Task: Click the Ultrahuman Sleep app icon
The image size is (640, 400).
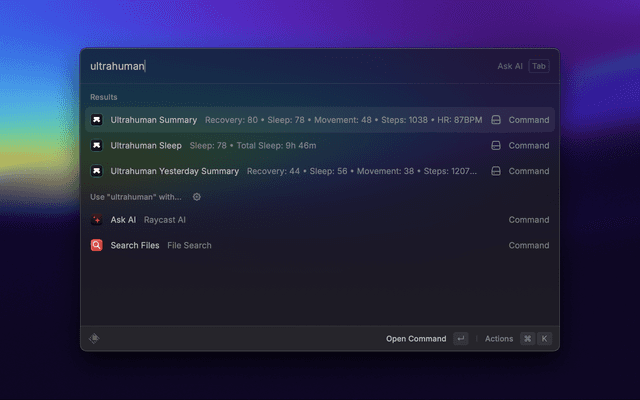Action: pyautogui.click(x=96, y=145)
